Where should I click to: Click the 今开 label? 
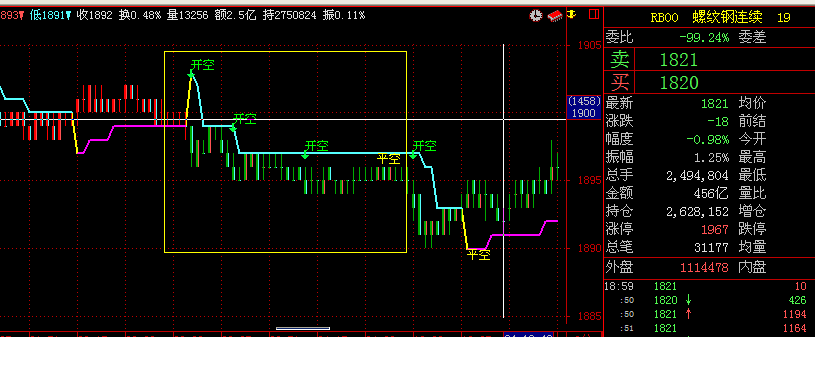coord(752,139)
